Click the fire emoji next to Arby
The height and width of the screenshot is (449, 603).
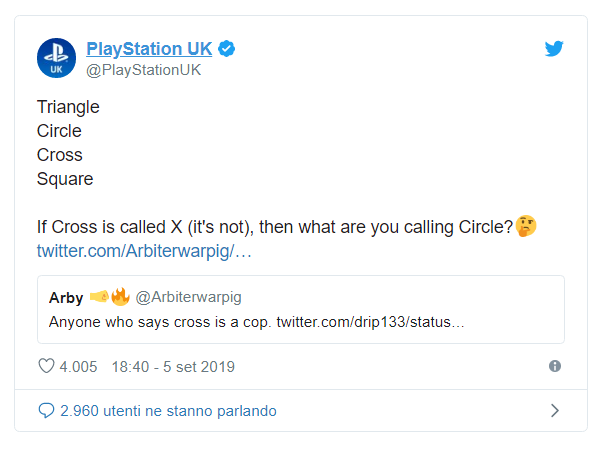(120, 297)
